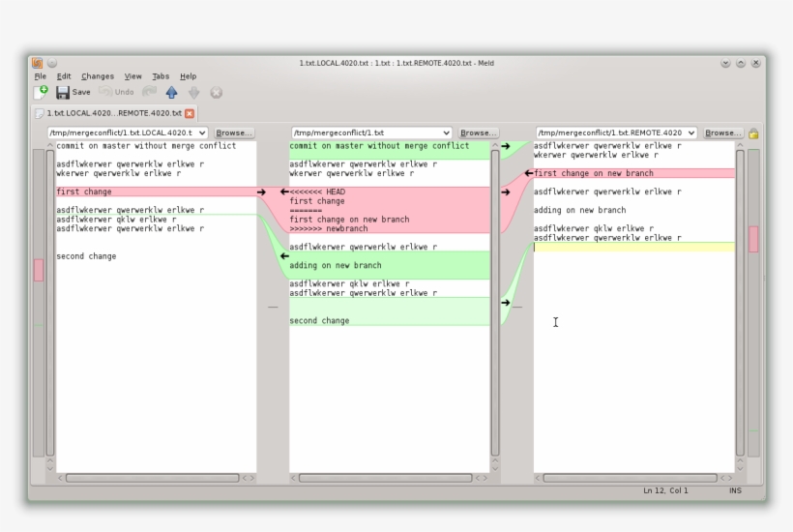Save the file using the toolbar
Image resolution: width=793 pixels, height=532 pixels.
click(x=73, y=92)
